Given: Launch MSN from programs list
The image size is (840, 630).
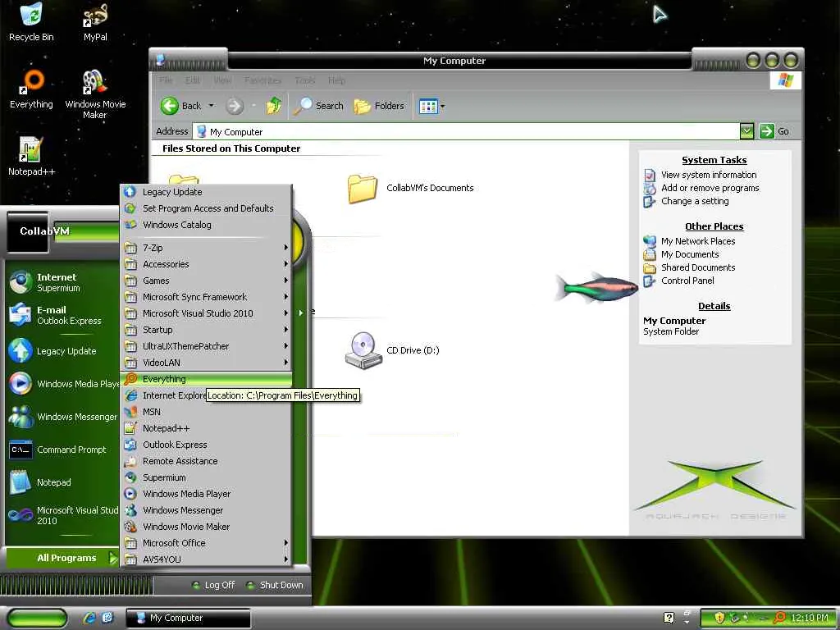Looking at the screenshot, I should (x=206, y=412).
